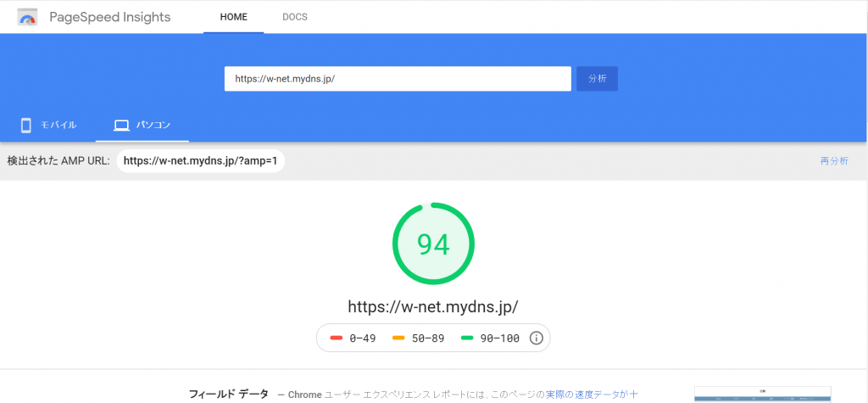
Task: Click the info icon beside score legend
Action: coord(536,339)
